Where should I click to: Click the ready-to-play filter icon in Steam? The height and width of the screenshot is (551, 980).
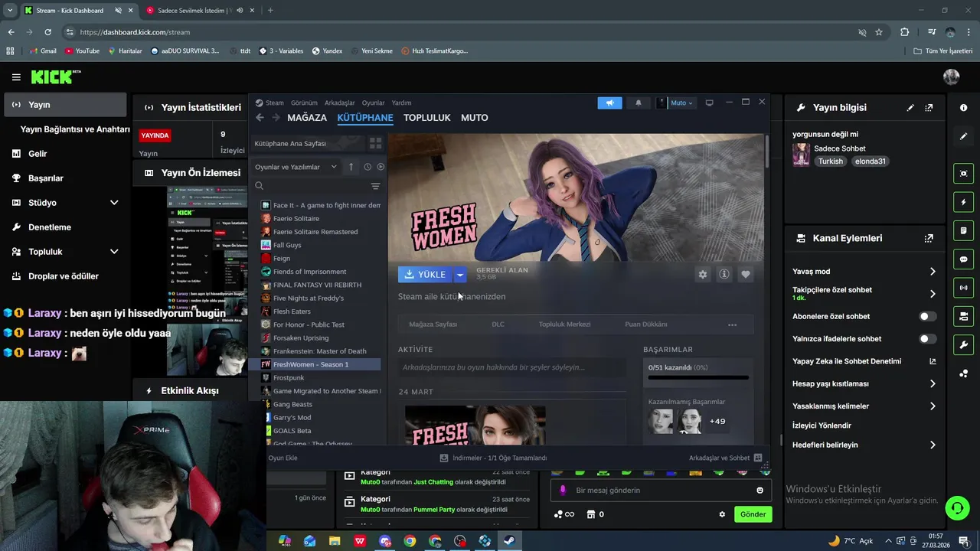(381, 167)
